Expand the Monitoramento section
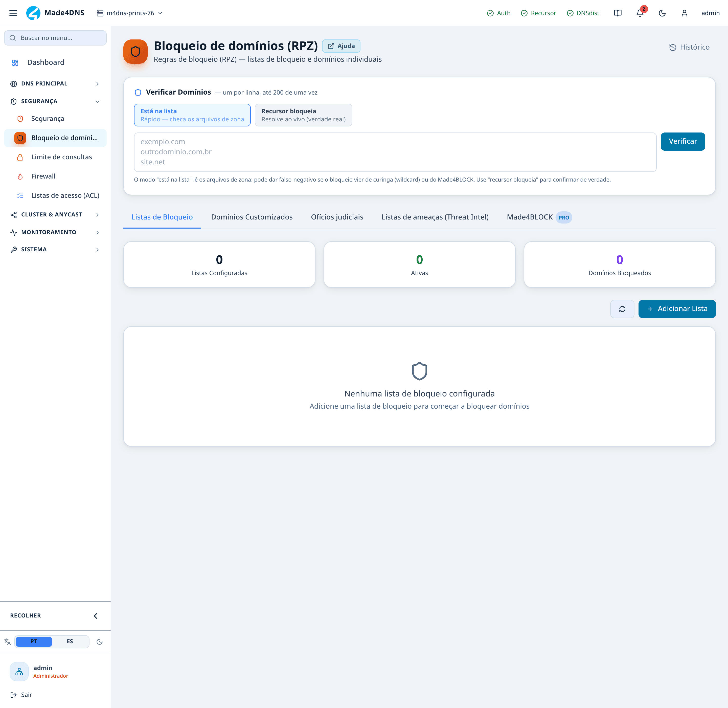 tap(55, 232)
